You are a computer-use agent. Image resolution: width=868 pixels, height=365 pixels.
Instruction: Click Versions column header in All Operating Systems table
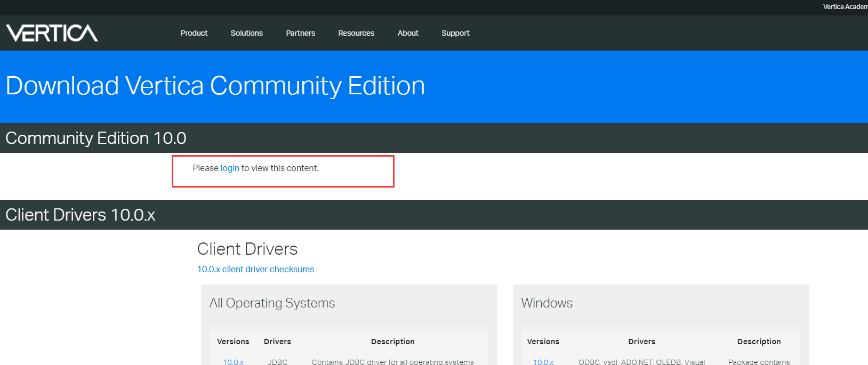click(233, 342)
